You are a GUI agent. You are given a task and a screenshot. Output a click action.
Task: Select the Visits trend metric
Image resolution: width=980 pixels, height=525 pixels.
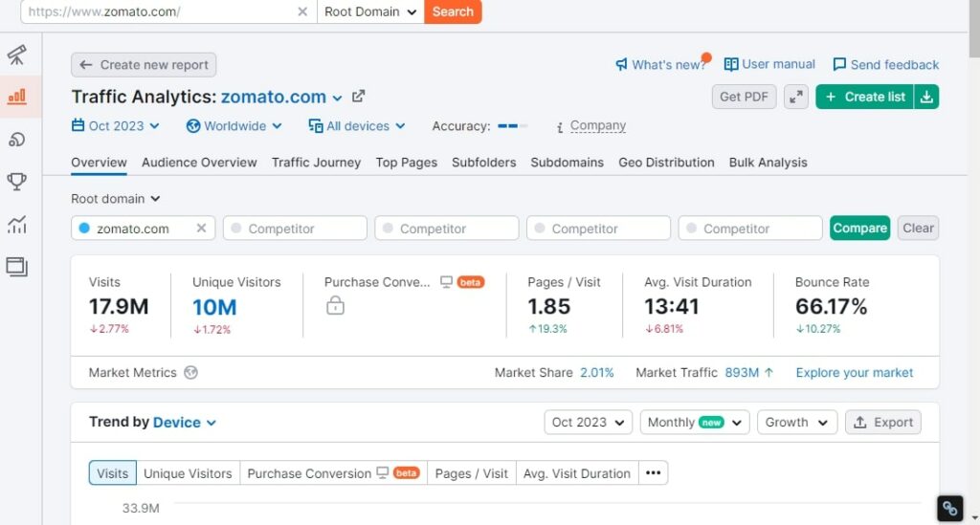point(113,473)
